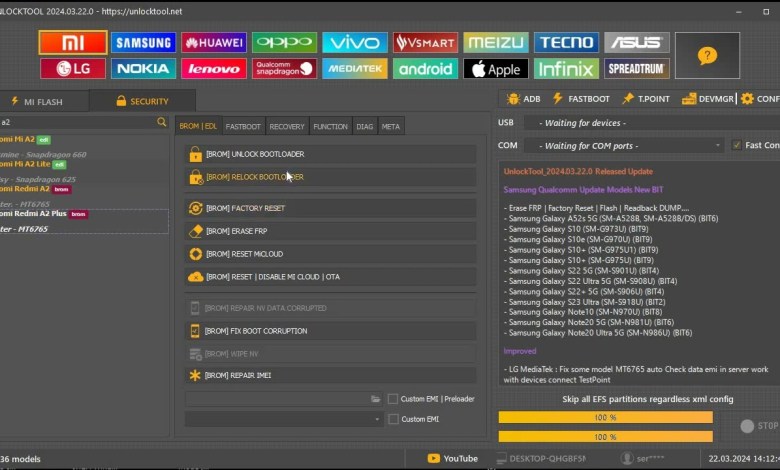
Task: Open the help question mark tile
Action: [x=707, y=55]
